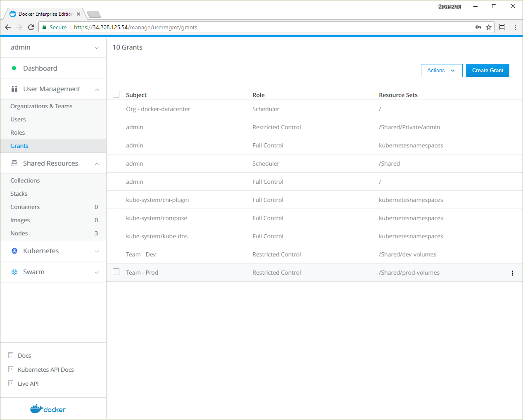Screen dimensions: 523x420
Task: Click the Shared Resources stack icon
Action: click(14, 163)
